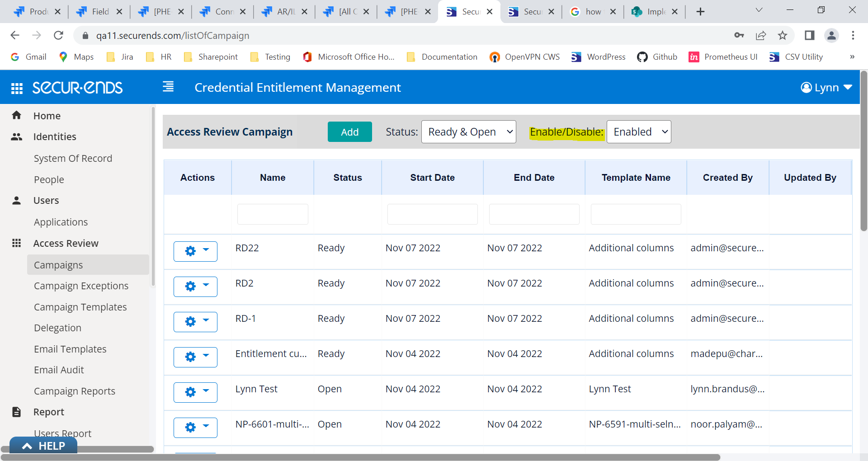
Task: Click the Report document icon
Action: tap(17, 412)
